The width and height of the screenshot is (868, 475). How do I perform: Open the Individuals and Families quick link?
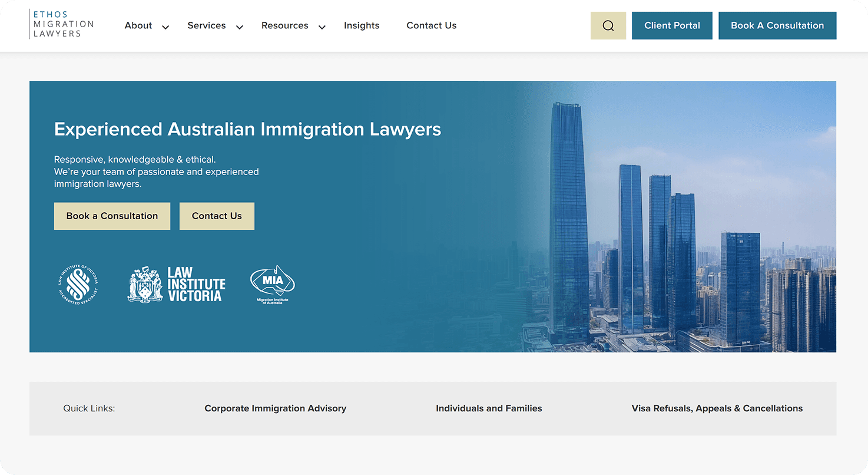tap(489, 408)
